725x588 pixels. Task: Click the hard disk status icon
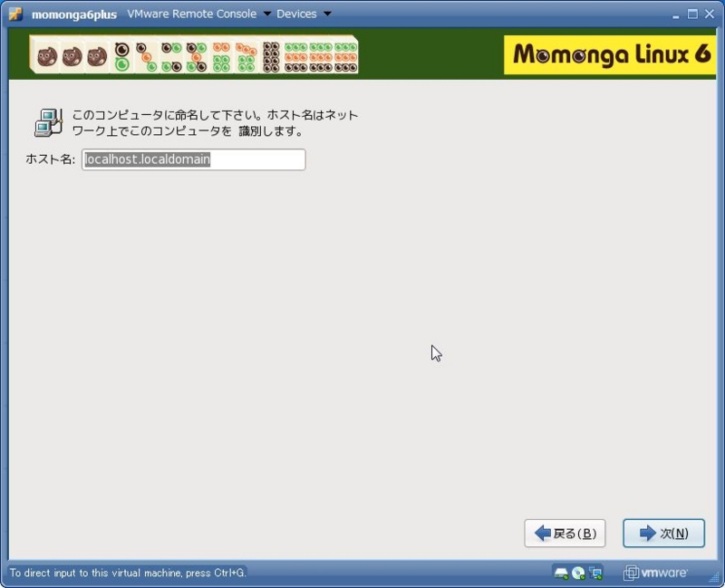(561, 574)
